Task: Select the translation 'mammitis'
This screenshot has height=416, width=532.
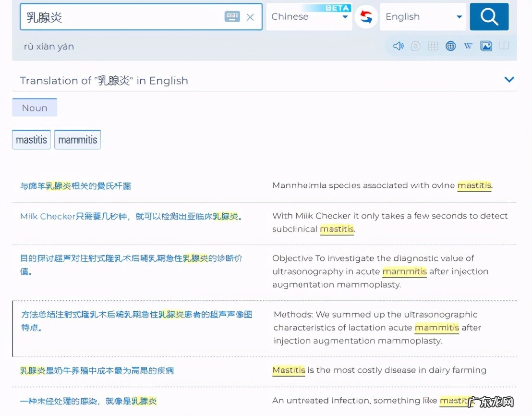Action: (77, 140)
